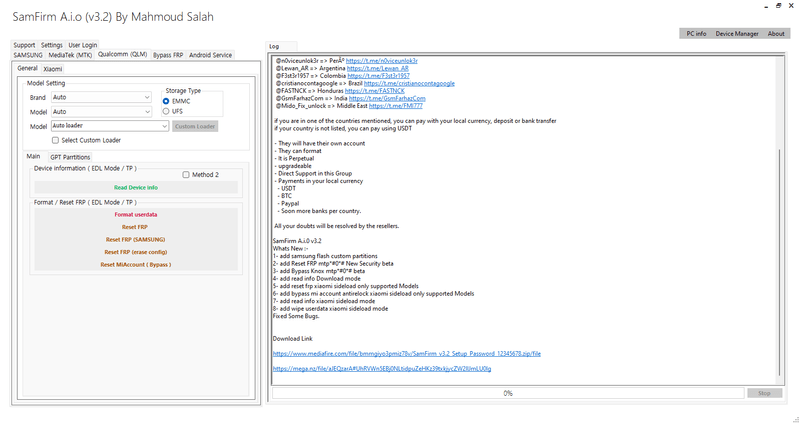This screenshot has width=800, height=423.
Task: Open the Xiaomi sub-tab
Action: (53, 69)
